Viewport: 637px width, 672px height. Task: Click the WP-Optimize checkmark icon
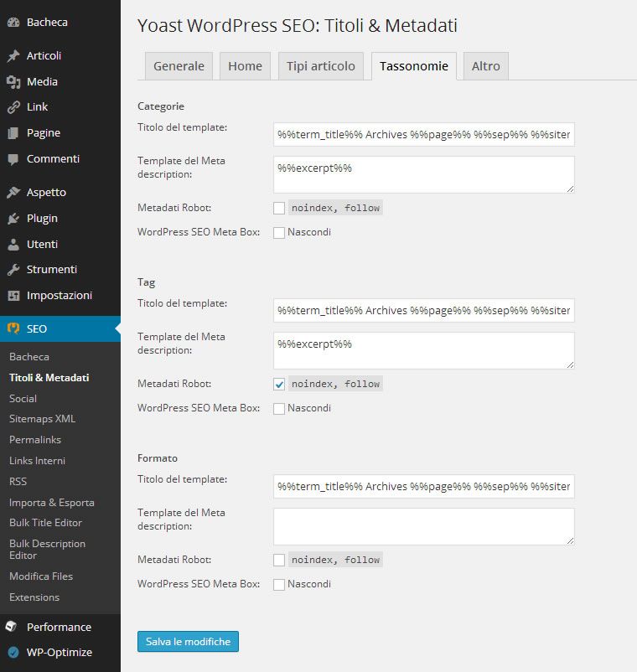click(x=13, y=652)
